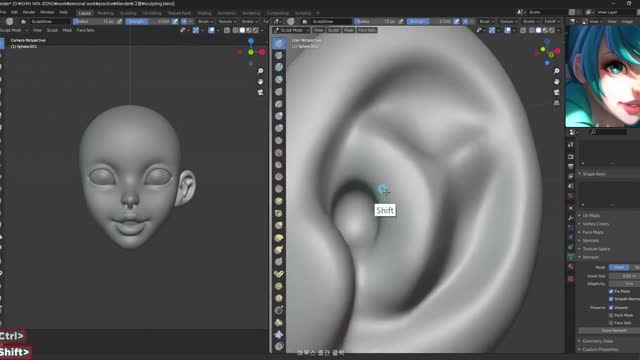Select the Scrape sculpt brush

(x=279, y=189)
